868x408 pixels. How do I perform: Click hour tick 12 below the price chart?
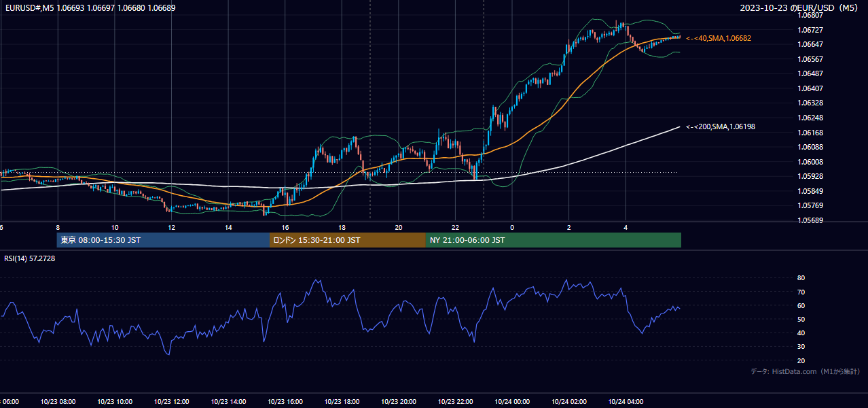171,227
